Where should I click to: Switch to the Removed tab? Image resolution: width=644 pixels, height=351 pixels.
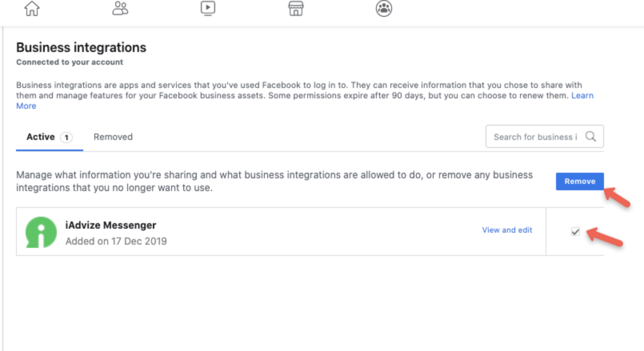(113, 137)
